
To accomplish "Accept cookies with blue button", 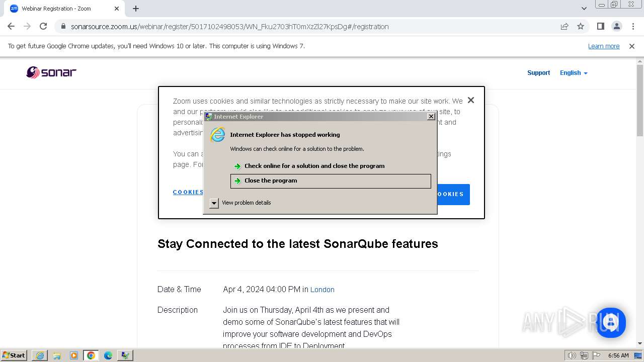I will coord(453,194).
